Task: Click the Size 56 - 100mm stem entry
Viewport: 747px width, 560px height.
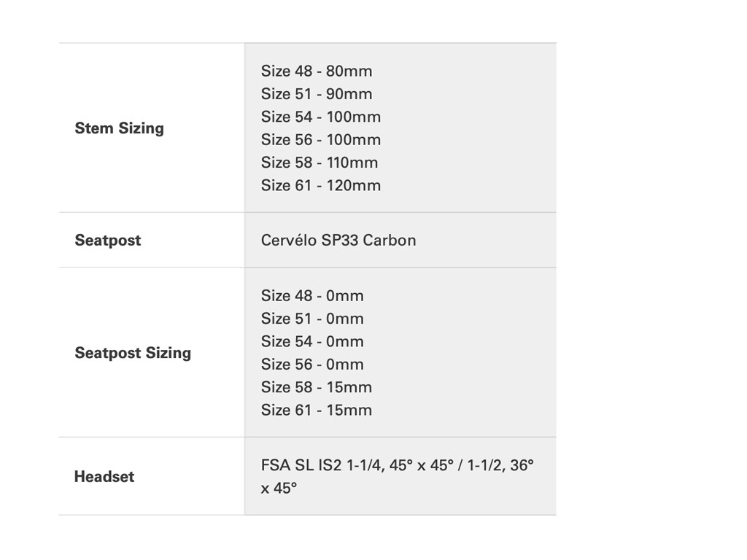Action: pos(321,139)
